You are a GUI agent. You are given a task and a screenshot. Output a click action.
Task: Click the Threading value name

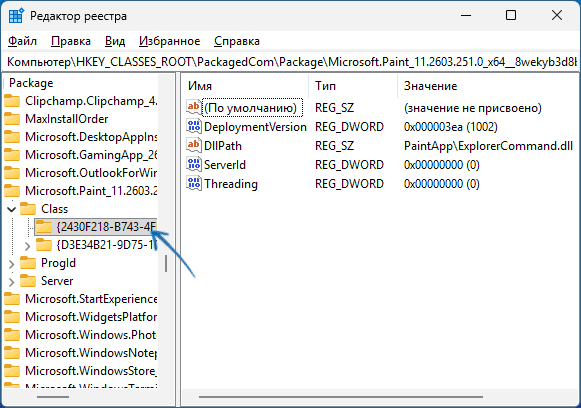(231, 184)
